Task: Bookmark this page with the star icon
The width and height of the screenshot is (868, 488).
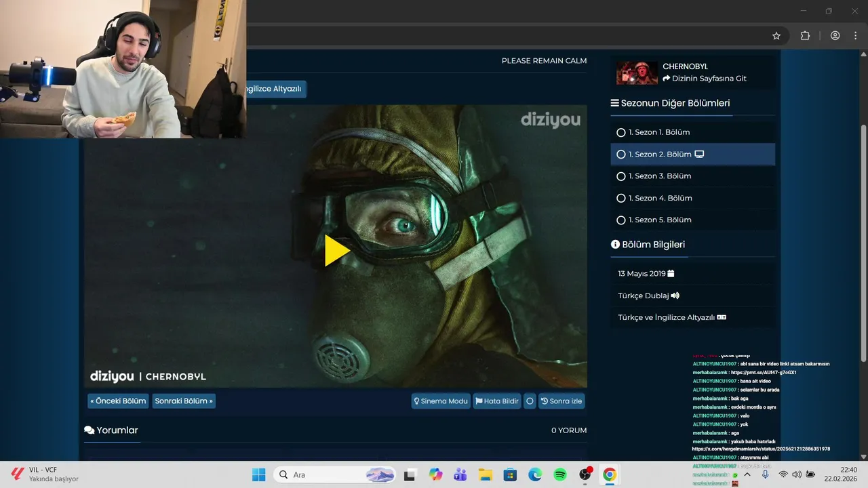Action: pyautogui.click(x=776, y=36)
